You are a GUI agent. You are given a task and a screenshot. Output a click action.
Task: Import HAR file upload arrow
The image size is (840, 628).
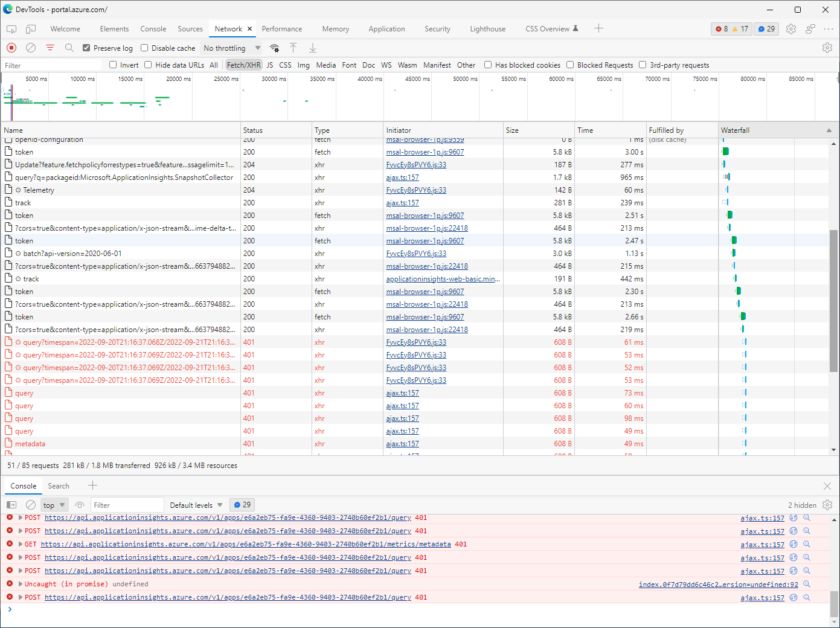(293, 48)
